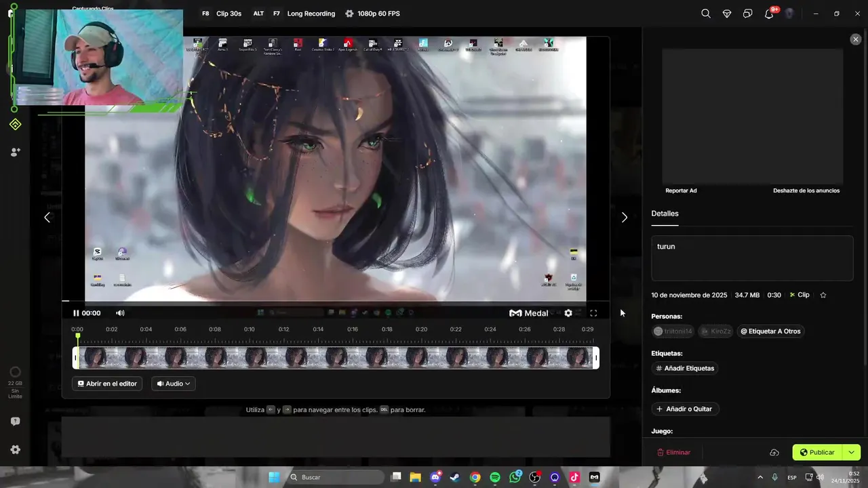Open the help bubble icon in sidebar
Screen dimensions: 868x488
click(15, 422)
